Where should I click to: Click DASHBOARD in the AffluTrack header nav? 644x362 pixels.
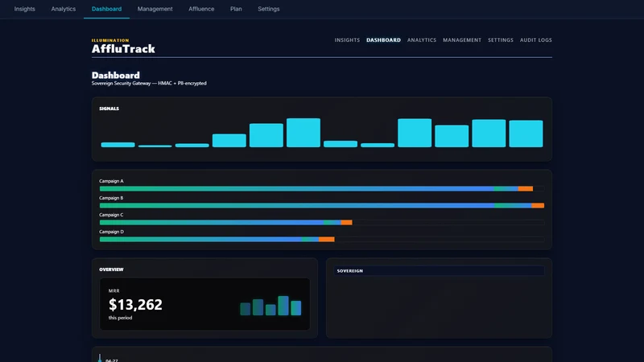pyautogui.click(x=384, y=40)
